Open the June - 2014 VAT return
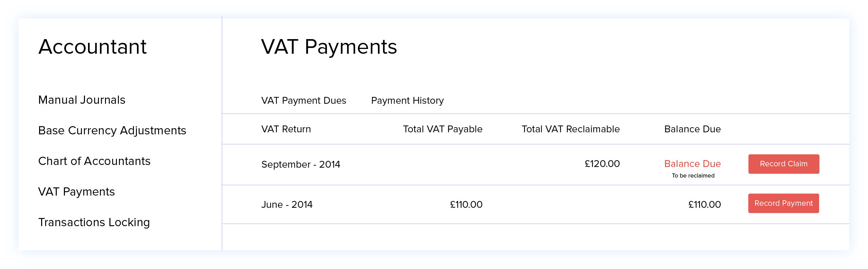868x269 pixels. point(288,204)
